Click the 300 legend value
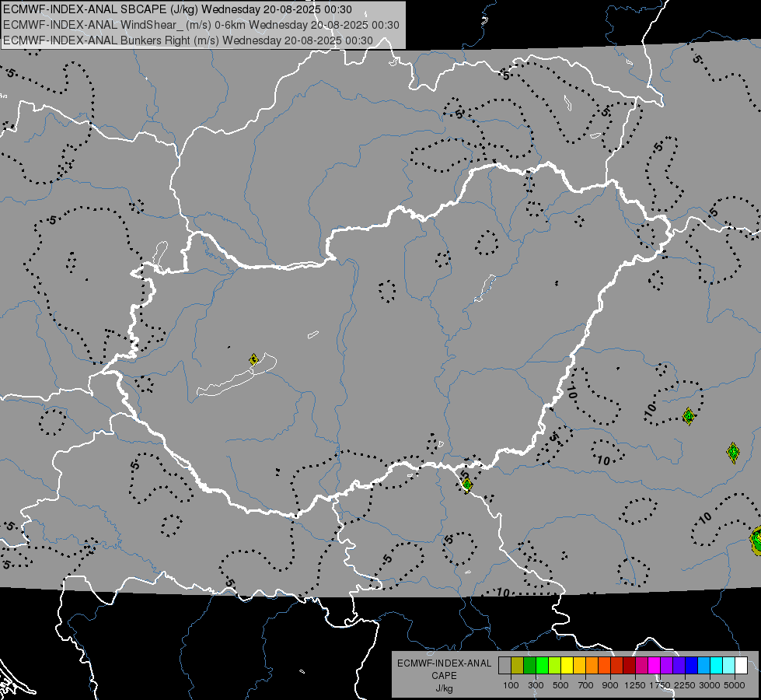Screen dimensions: 761x700 536,685
